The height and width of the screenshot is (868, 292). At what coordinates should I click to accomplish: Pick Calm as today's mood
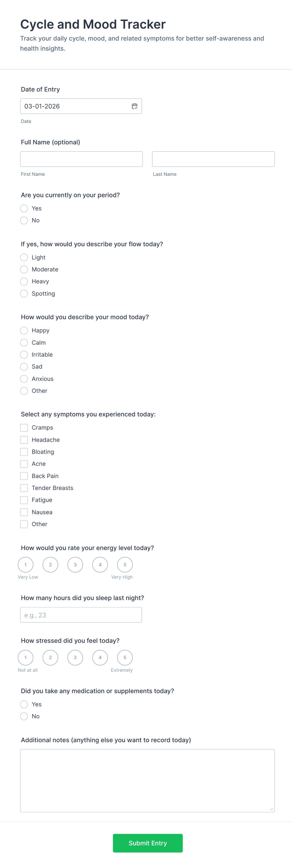click(x=24, y=342)
